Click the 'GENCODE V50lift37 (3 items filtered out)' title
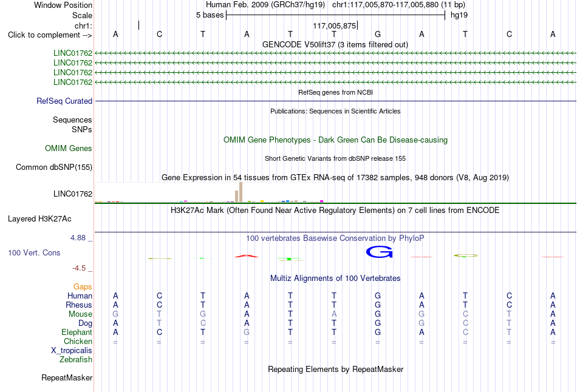 click(335, 44)
